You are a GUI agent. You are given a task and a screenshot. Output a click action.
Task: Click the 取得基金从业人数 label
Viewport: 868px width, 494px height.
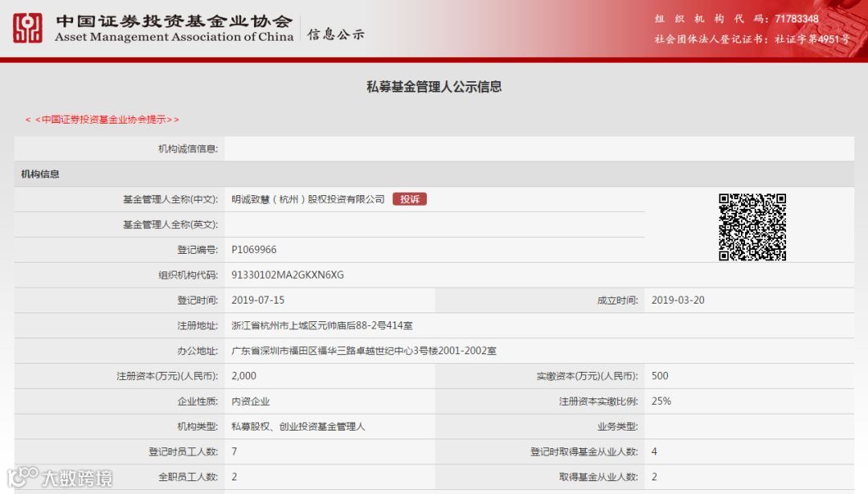(598, 477)
